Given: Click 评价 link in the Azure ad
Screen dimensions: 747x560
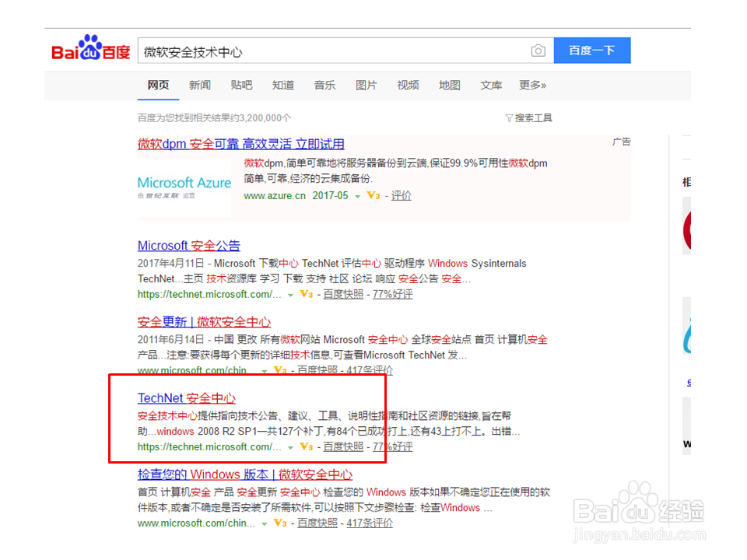Looking at the screenshot, I should [402, 196].
